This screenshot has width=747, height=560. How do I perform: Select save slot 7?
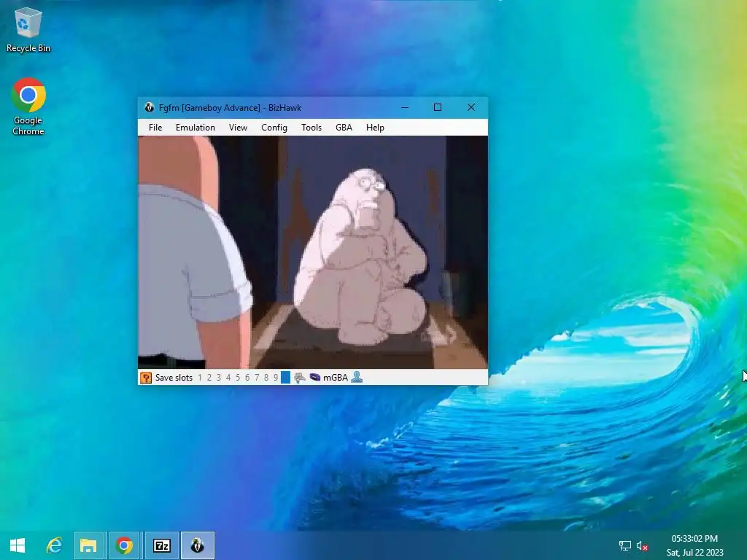pyautogui.click(x=257, y=378)
